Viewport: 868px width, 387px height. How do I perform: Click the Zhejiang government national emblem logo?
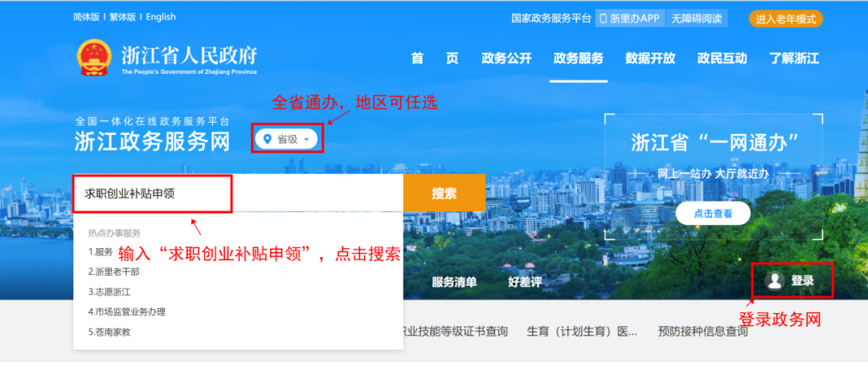click(93, 58)
